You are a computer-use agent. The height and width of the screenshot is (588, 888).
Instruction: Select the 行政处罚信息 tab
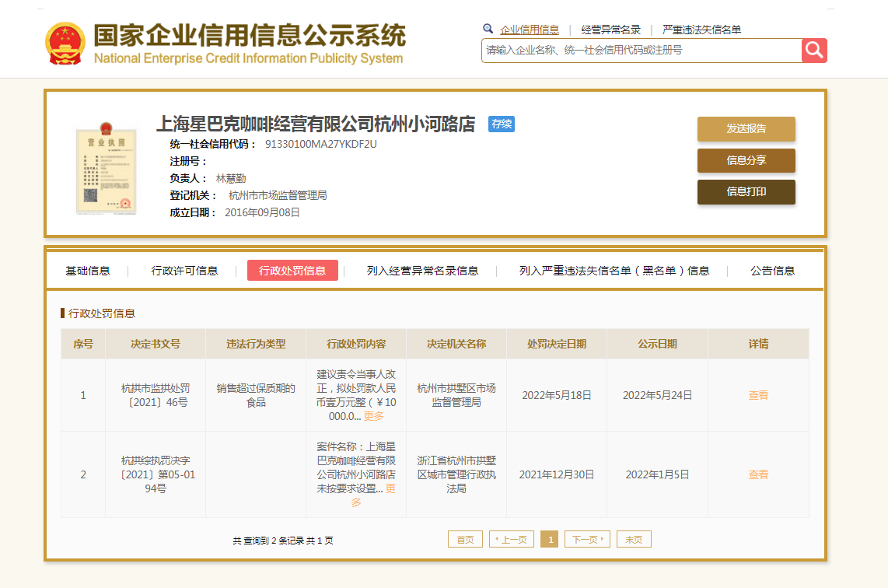coord(293,270)
